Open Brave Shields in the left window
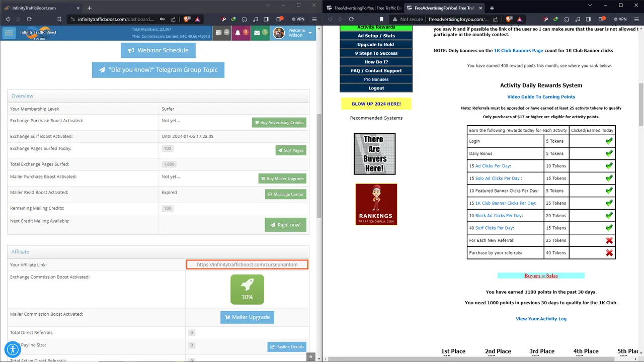 (187, 19)
